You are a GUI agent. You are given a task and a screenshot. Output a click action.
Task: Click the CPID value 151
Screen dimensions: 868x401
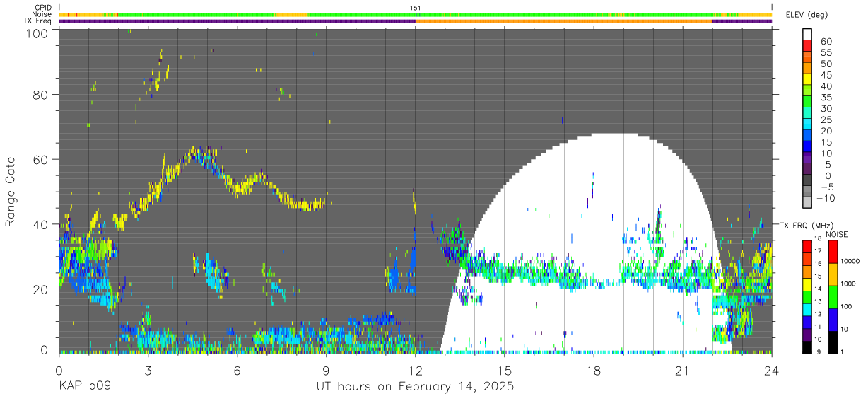click(x=416, y=8)
